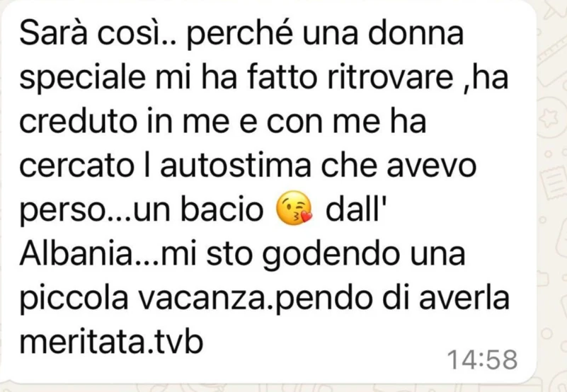567x392 pixels.
Task: Click the word "ritrovare" in the message
Action: (390, 77)
